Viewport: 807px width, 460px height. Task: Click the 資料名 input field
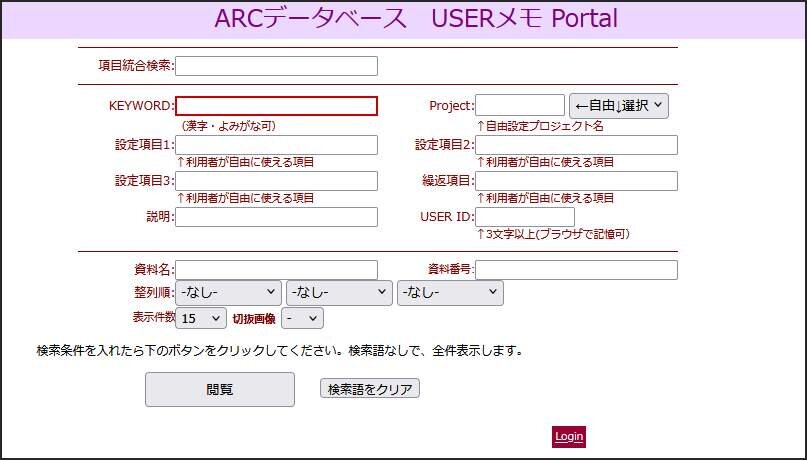coord(276,270)
